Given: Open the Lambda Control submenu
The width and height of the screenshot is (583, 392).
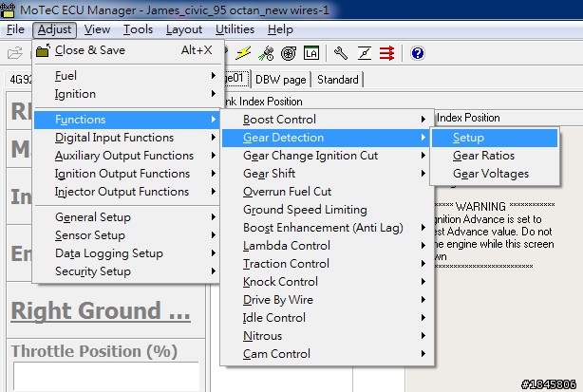Looking at the screenshot, I should pos(326,246).
